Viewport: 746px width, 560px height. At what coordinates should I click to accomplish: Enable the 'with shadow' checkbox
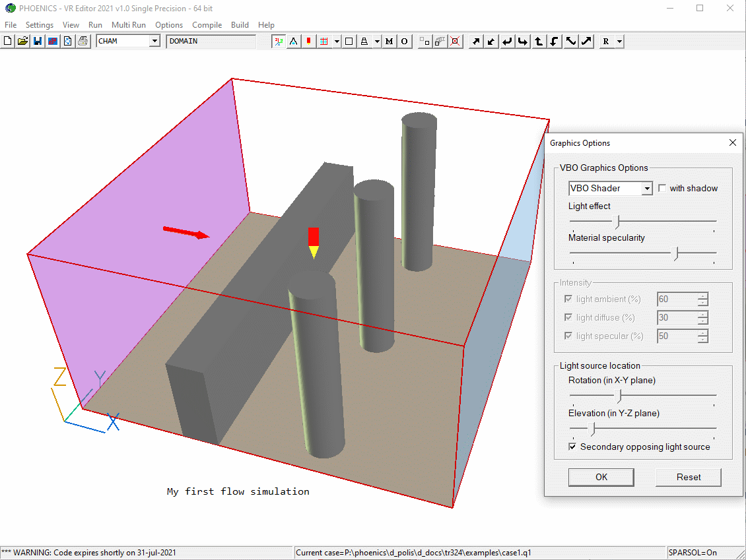coord(663,189)
